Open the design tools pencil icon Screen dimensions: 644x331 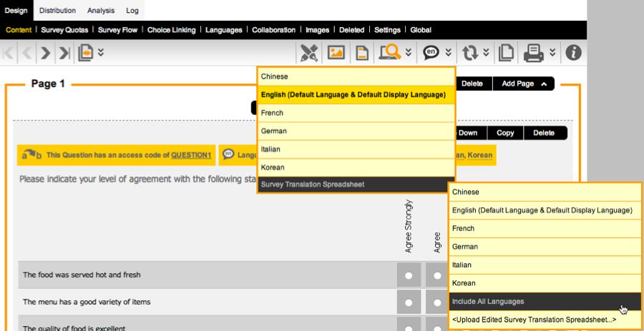pos(309,52)
